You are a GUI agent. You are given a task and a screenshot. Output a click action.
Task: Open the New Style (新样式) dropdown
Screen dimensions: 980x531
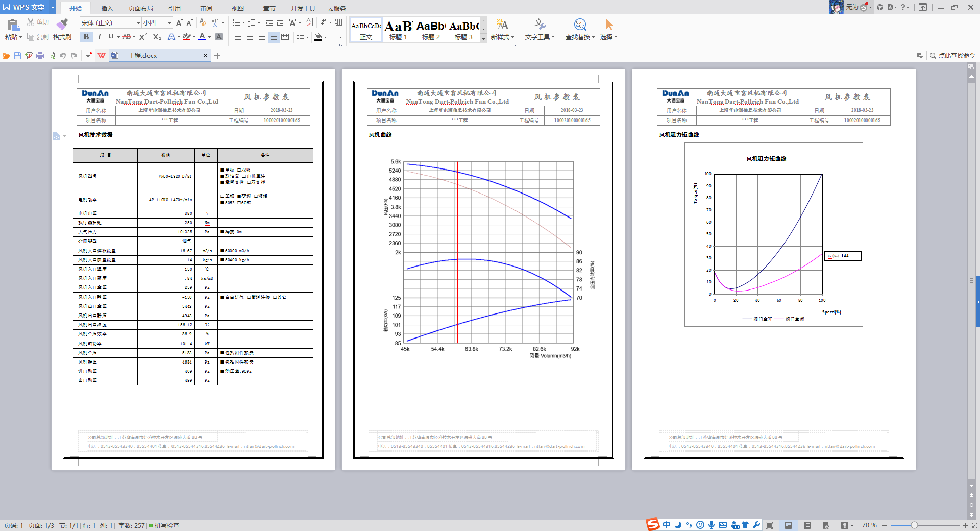(x=502, y=37)
